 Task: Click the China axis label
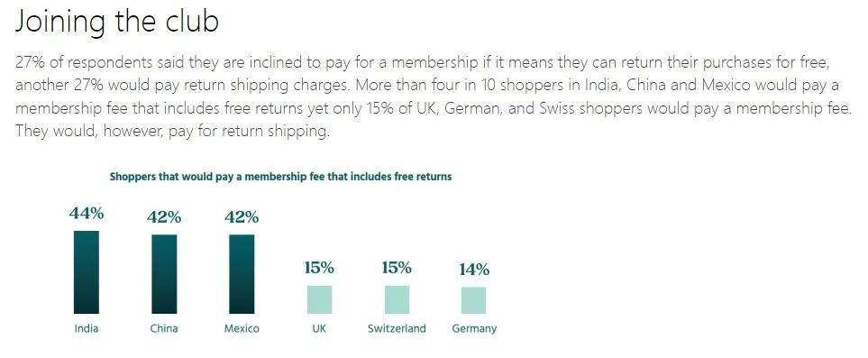point(164,328)
